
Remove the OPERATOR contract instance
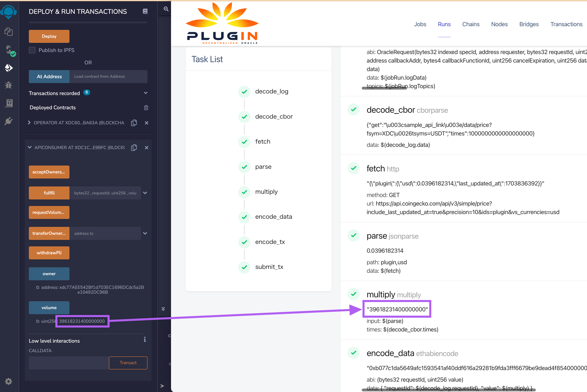pyautogui.click(x=146, y=123)
